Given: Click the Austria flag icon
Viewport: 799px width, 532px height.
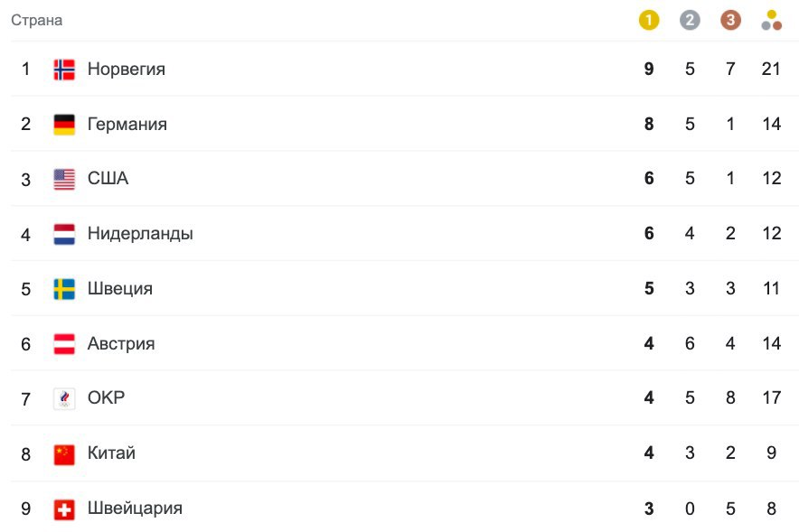Looking at the screenshot, I should [64, 344].
